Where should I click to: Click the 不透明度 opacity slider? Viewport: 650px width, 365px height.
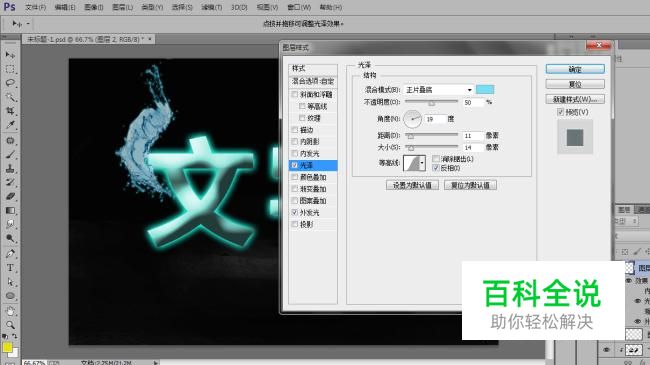pos(431,102)
